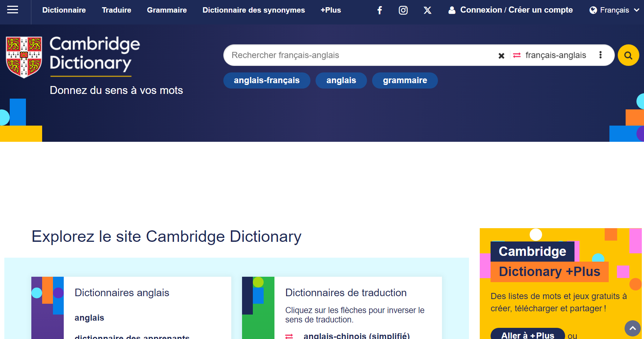Open Dictionnaire des synonymes menu item
644x339 pixels.
pyautogui.click(x=254, y=10)
